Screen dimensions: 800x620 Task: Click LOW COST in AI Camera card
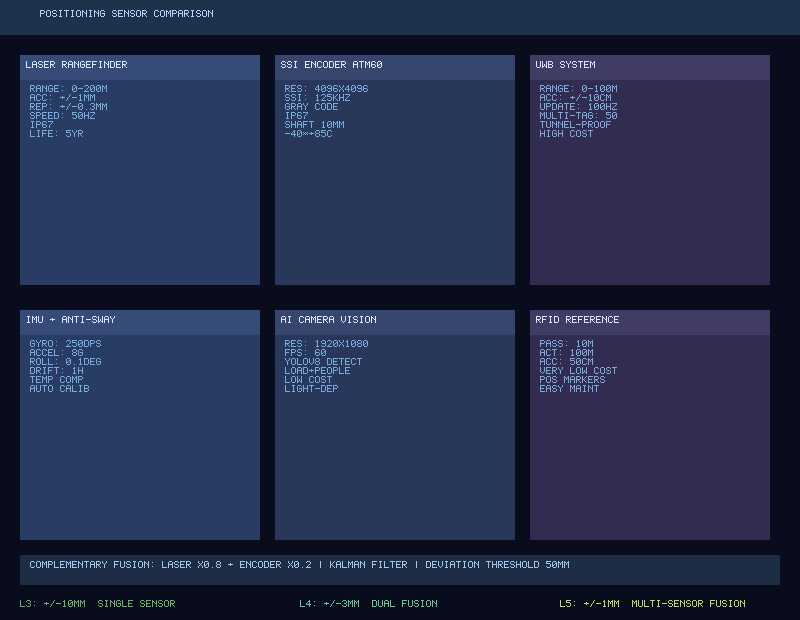click(308, 380)
